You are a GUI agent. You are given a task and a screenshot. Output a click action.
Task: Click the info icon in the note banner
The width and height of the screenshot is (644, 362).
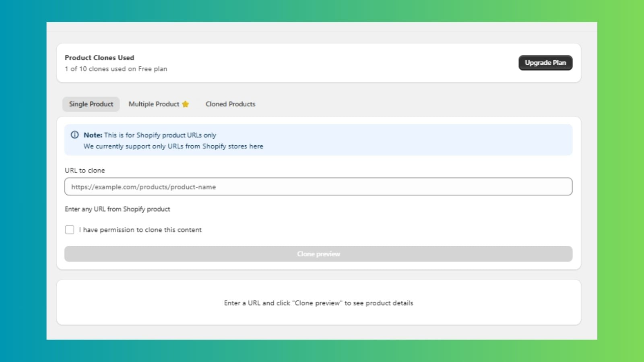(x=74, y=135)
